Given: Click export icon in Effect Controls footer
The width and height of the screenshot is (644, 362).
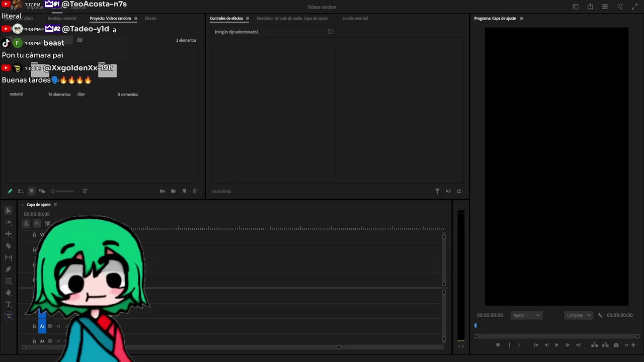Looking at the screenshot, I should pyautogui.click(x=459, y=191).
